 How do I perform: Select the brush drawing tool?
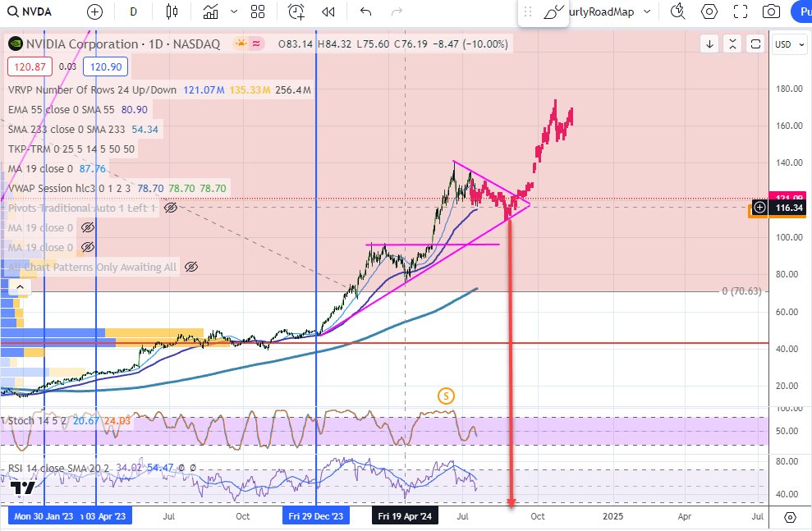[553, 11]
